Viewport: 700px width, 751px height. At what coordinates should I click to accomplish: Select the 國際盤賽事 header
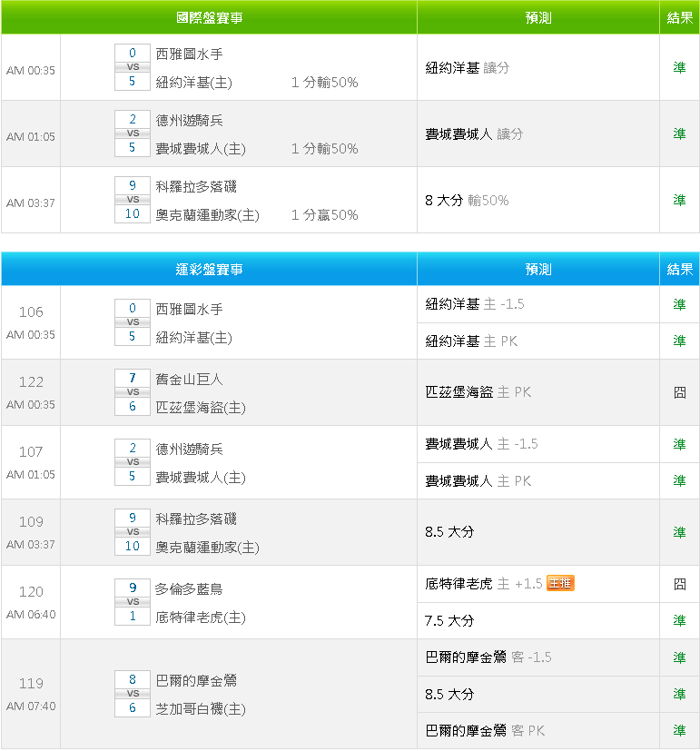tap(209, 18)
